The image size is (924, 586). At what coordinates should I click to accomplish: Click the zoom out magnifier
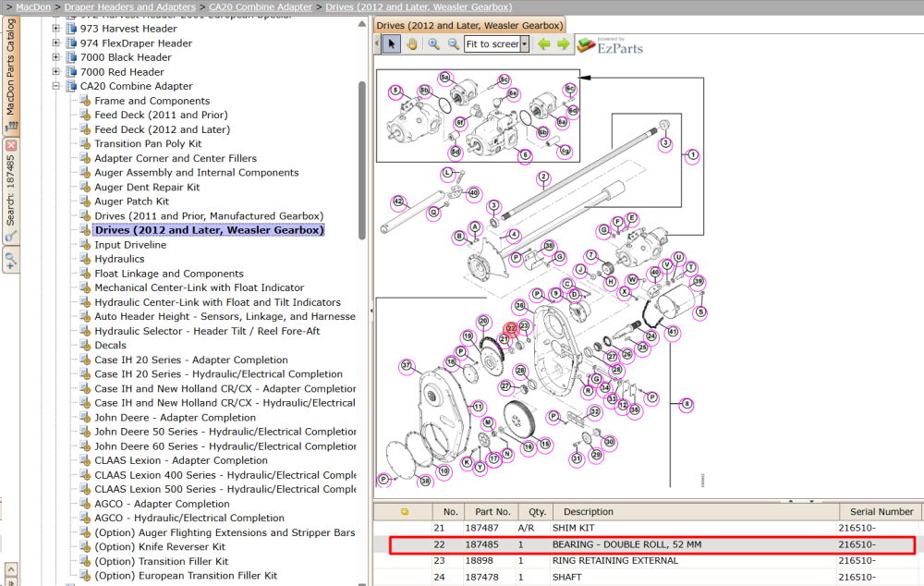[453, 44]
